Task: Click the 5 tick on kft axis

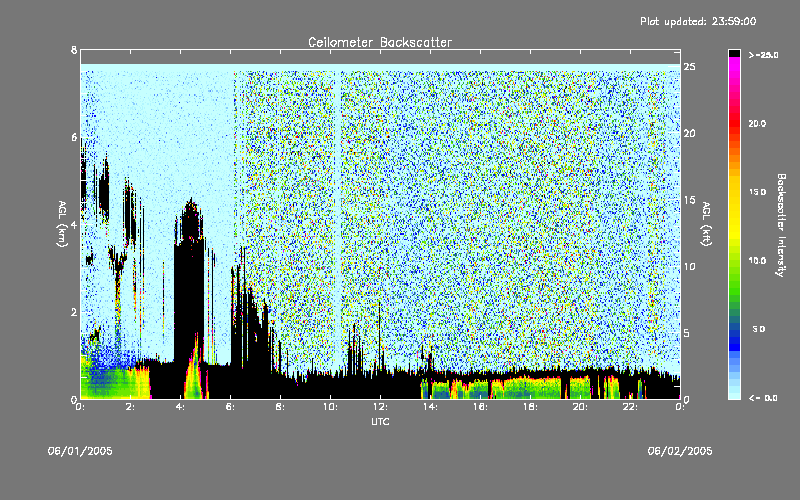Action: click(687, 333)
